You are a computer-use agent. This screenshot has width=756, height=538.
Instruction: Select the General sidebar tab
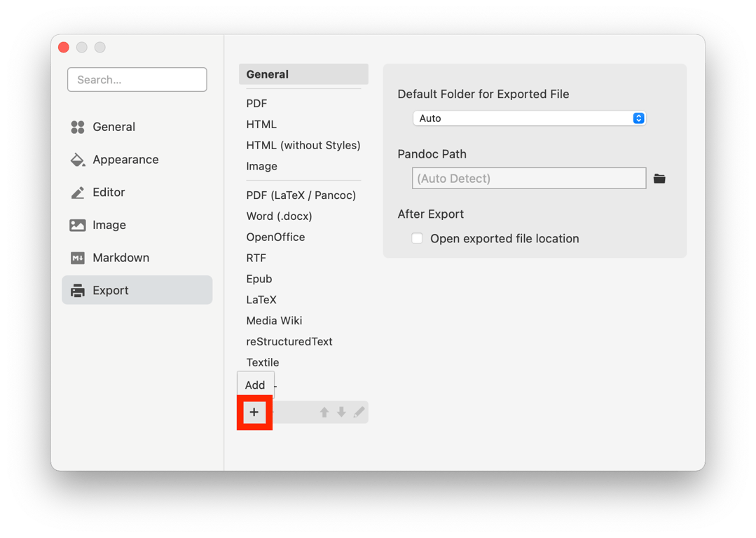click(x=114, y=127)
